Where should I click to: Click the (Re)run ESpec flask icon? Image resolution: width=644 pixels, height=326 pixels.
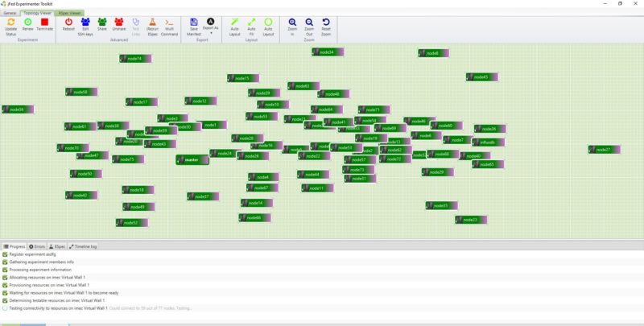[152, 23]
